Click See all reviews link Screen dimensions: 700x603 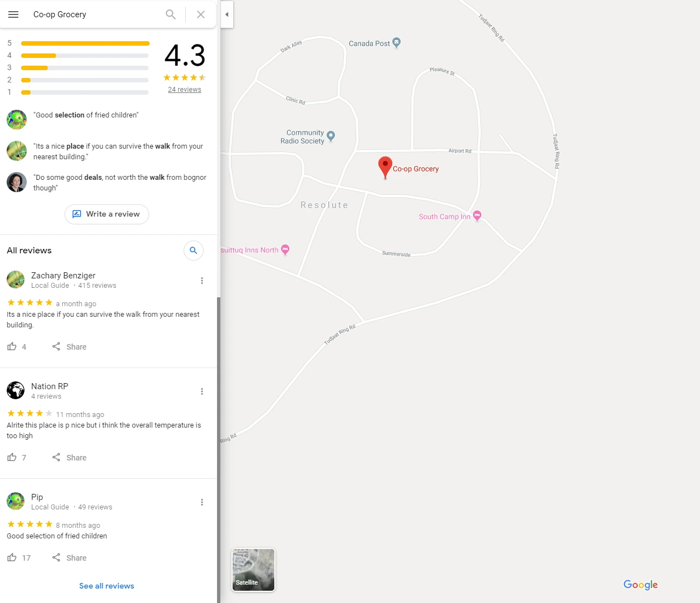107,586
